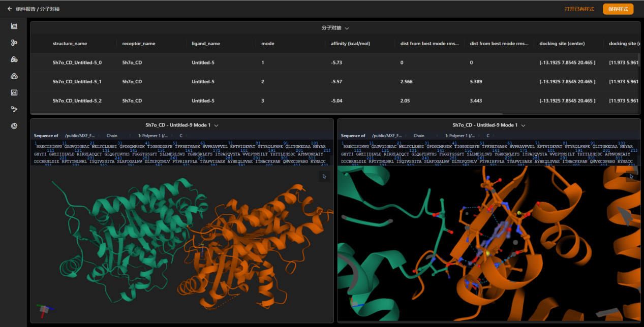Click rmsd value 3.443
This screenshot has height=327, width=644.
coord(476,101)
